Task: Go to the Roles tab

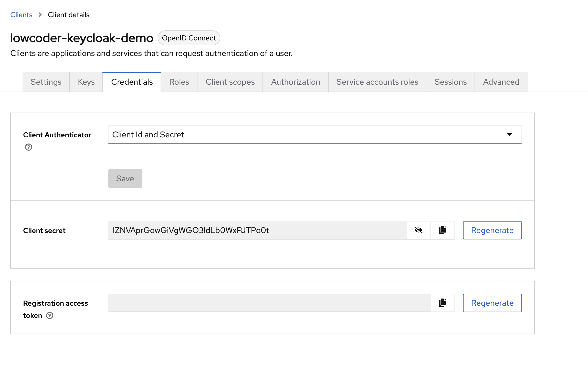Action: pyautogui.click(x=179, y=82)
